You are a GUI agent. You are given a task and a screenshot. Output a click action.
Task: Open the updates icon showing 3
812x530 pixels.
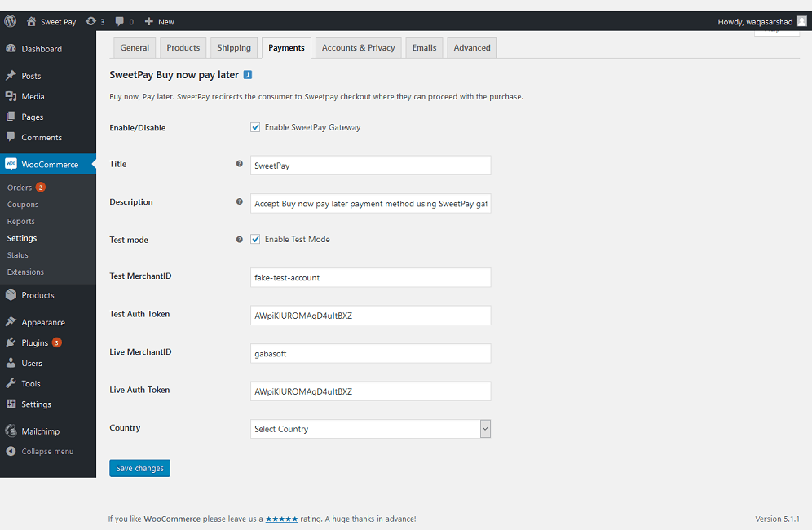pyautogui.click(x=95, y=22)
